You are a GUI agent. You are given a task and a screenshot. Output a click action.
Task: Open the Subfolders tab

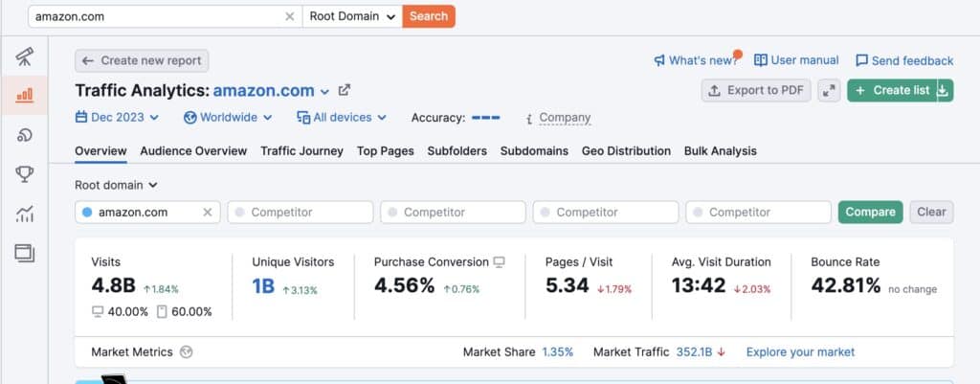(457, 151)
